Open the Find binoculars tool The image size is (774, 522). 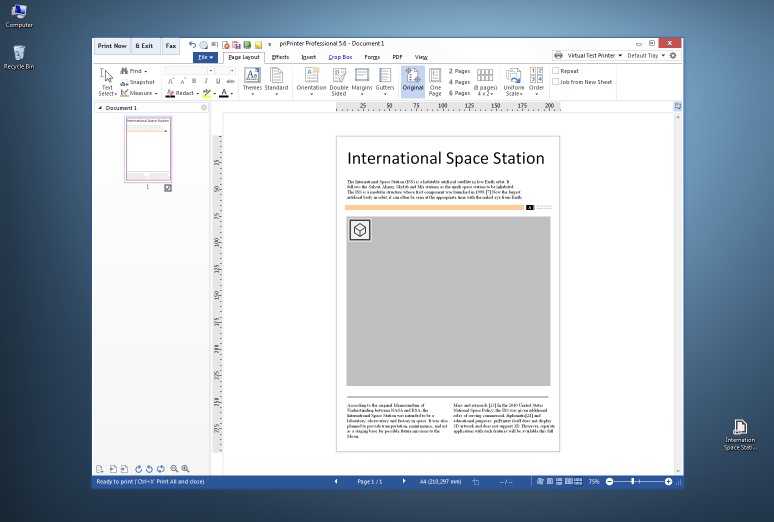133,71
